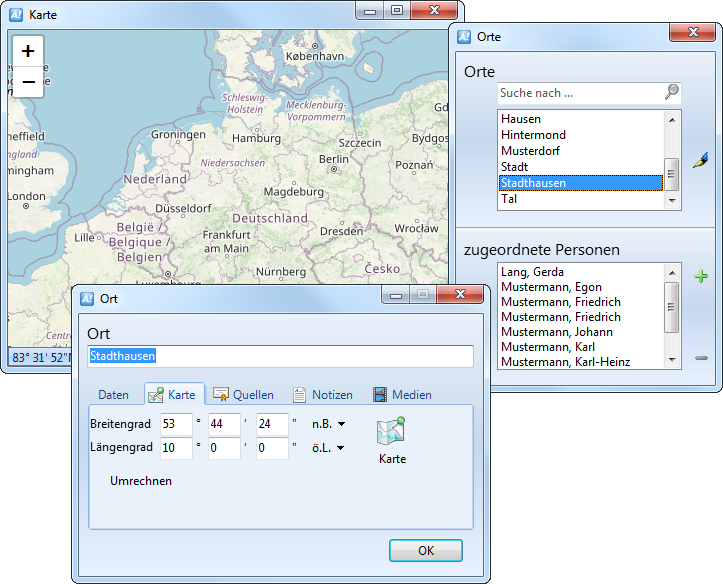Click the map zoom out minus button
723x584 pixels.
pyautogui.click(x=28, y=82)
